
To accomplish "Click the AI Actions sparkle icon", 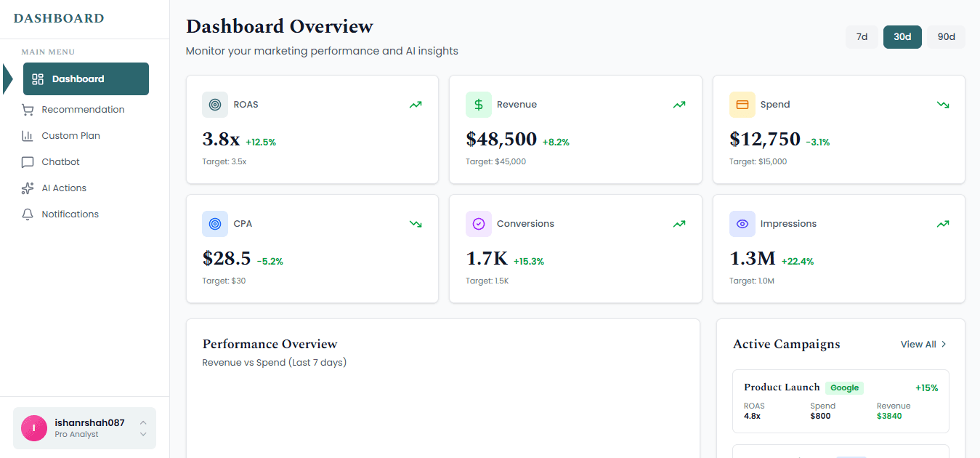I will coord(28,188).
